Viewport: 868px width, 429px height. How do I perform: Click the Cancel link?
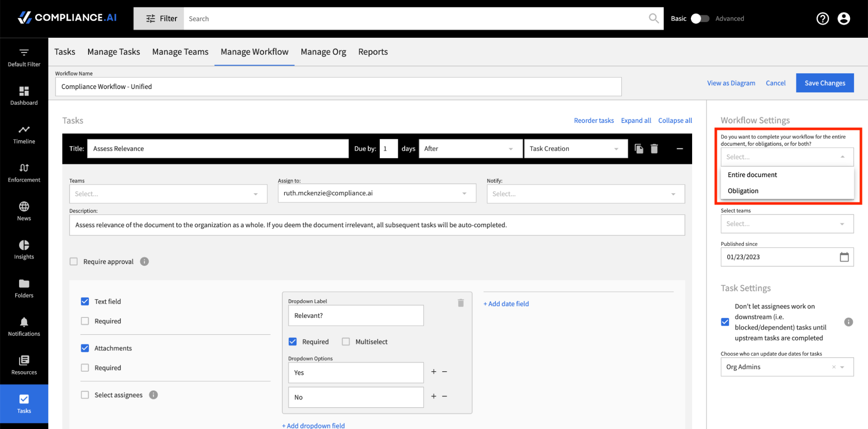[x=776, y=83]
